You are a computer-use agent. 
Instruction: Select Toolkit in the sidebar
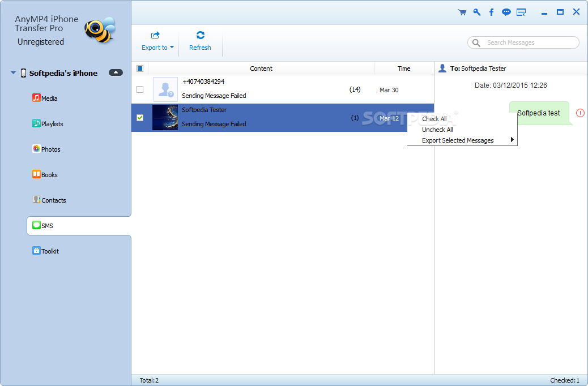(x=50, y=251)
